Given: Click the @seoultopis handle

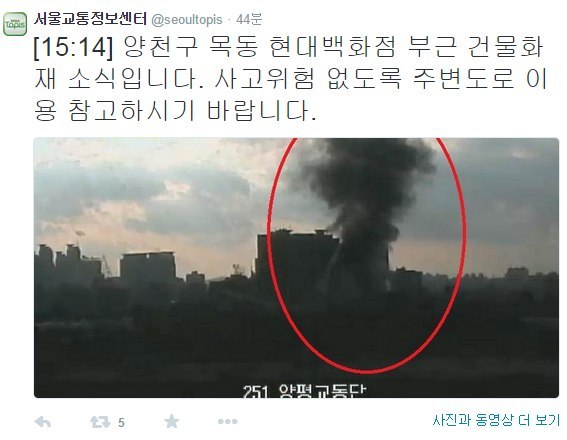Looking at the screenshot, I should click(x=187, y=20).
